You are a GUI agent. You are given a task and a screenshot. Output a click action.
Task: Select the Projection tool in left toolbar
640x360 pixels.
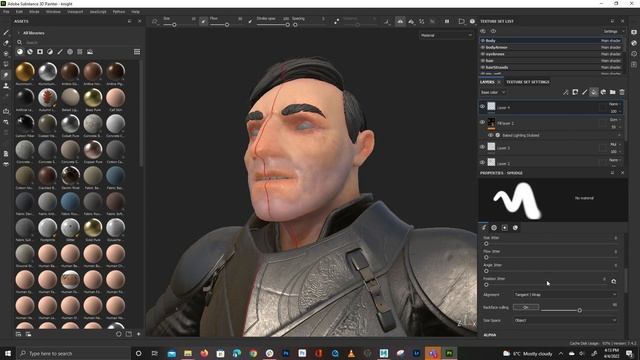6,53
